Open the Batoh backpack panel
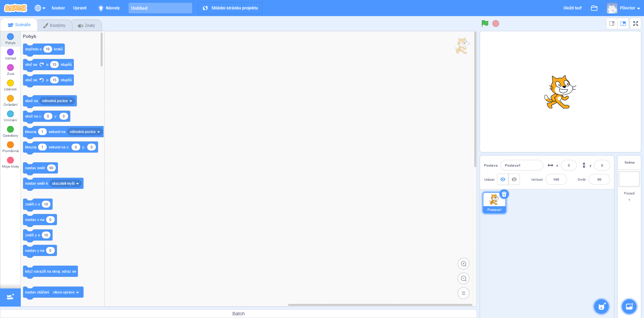Screen dimensions: 644x318 click(238, 314)
